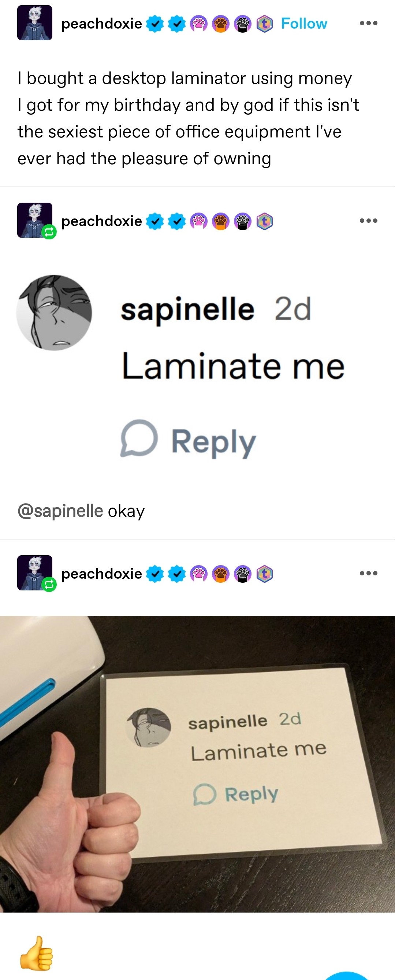This screenshot has height=980, width=395.
Task: Click the sapinelle avatar in the screenshot reply
Action: (54, 313)
